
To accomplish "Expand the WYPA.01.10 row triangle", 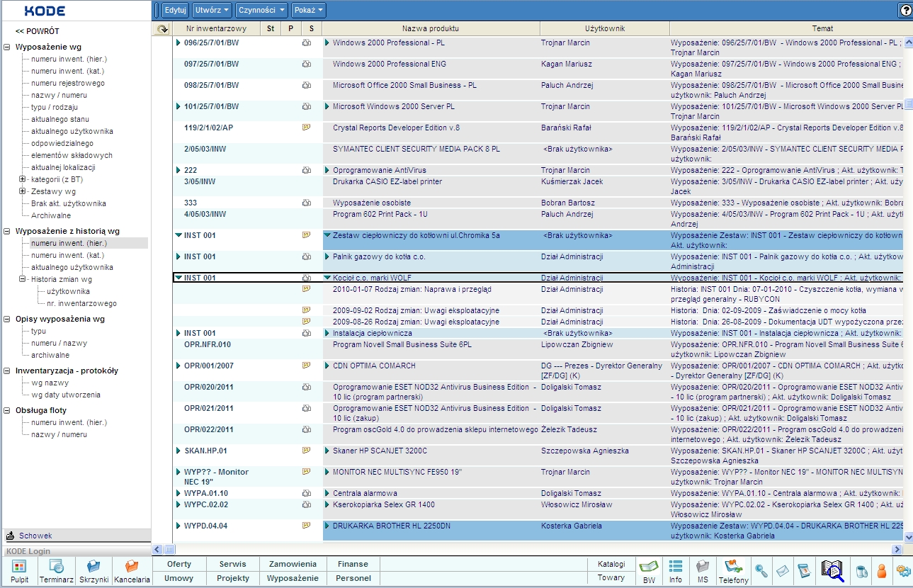I will pyautogui.click(x=178, y=493).
